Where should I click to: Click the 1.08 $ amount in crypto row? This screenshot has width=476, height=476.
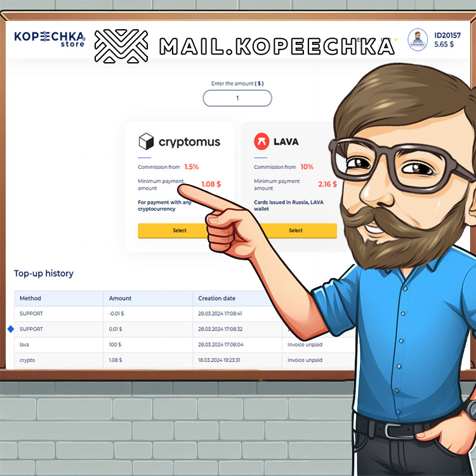pyautogui.click(x=116, y=360)
